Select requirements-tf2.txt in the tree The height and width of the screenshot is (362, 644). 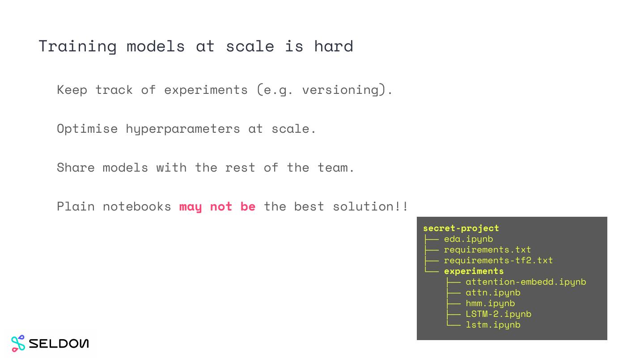pyautogui.click(x=498, y=260)
